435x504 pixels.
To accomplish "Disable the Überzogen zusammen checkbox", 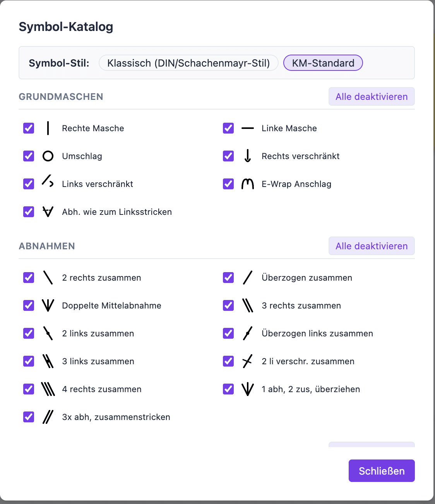I will (228, 278).
